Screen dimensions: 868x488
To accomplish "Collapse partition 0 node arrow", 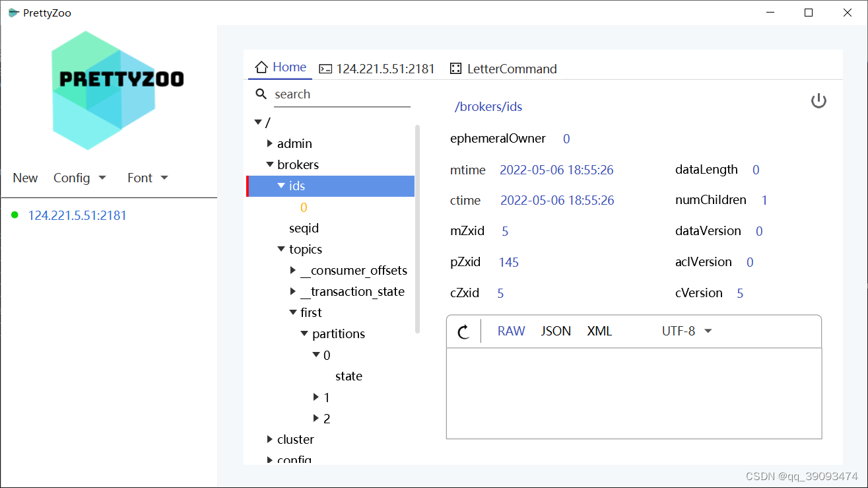I will tap(316, 355).
